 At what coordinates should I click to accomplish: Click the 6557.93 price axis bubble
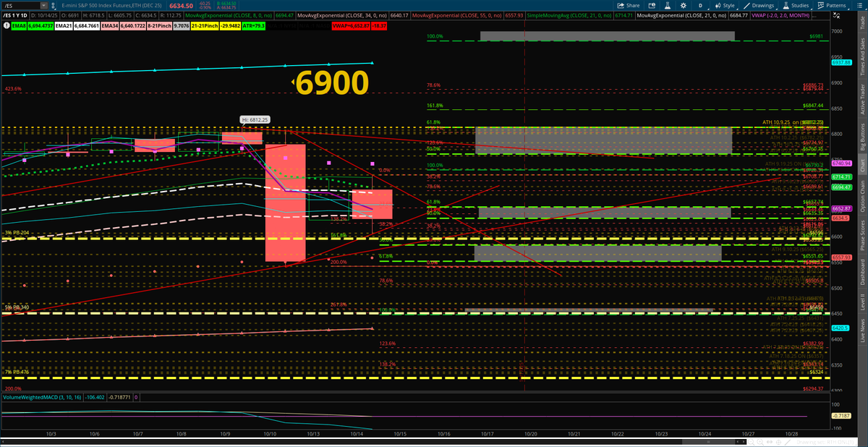click(x=841, y=257)
